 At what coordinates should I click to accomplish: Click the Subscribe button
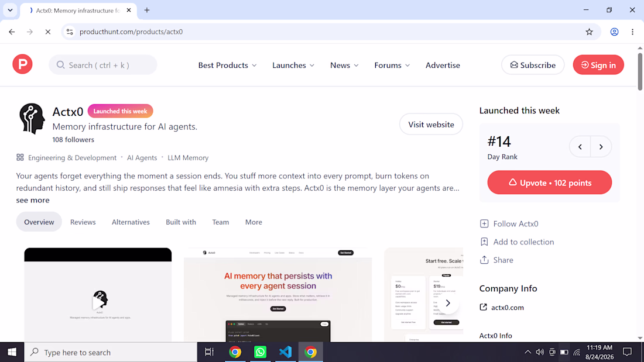click(x=533, y=65)
